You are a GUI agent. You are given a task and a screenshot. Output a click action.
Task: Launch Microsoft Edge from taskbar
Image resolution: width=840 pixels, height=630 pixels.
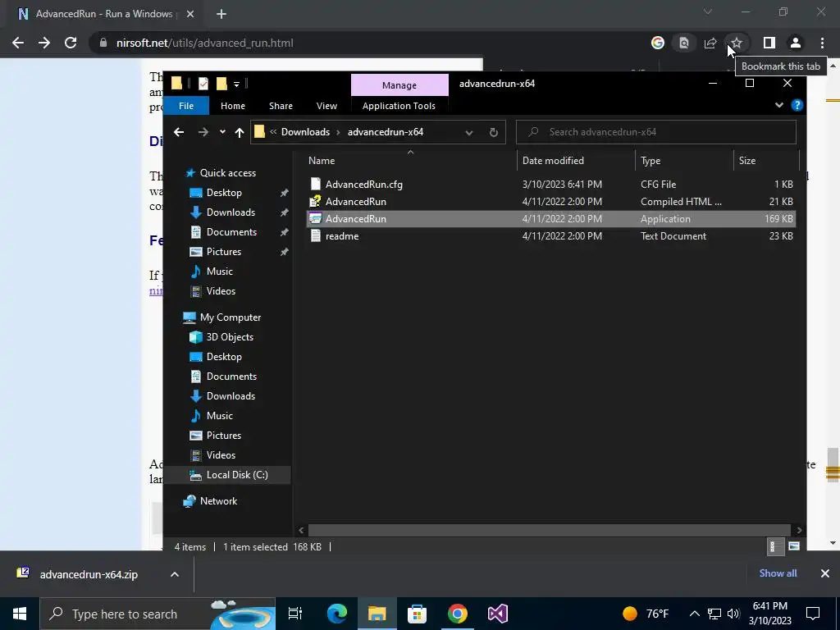(x=337, y=614)
